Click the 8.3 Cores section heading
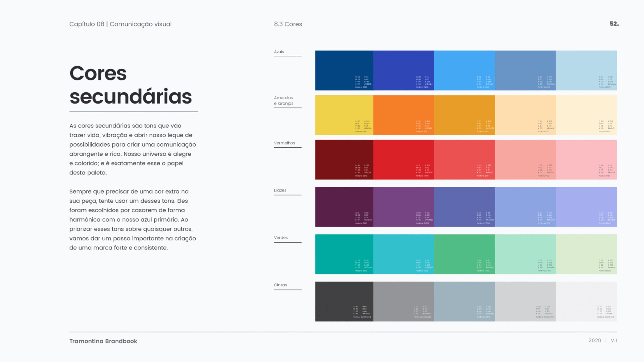 coord(288,24)
